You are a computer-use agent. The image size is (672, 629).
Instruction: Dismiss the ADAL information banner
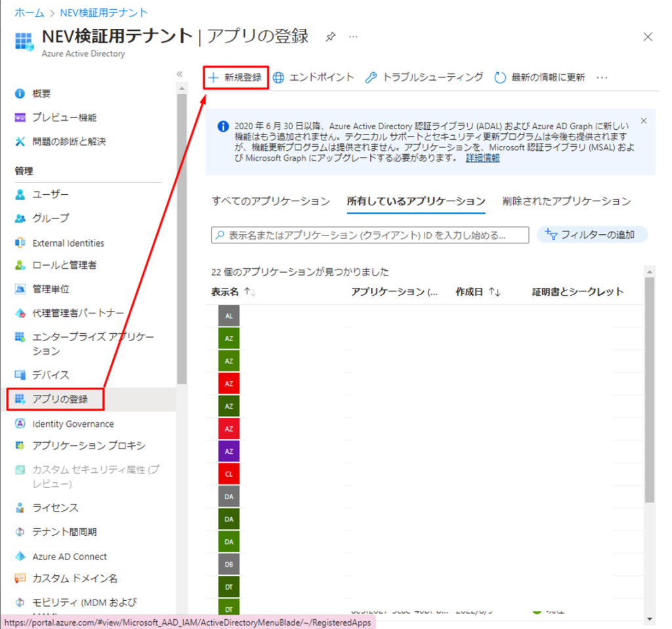(643, 121)
